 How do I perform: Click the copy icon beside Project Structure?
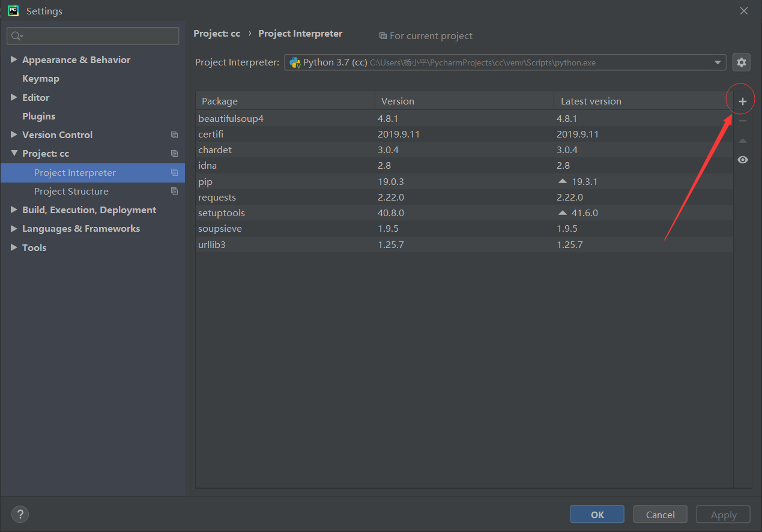(x=174, y=191)
